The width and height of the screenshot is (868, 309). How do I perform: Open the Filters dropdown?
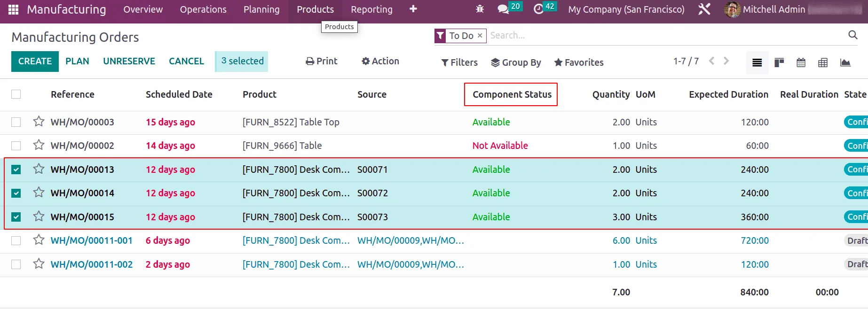pyautogui.click(x=459, y=62)
